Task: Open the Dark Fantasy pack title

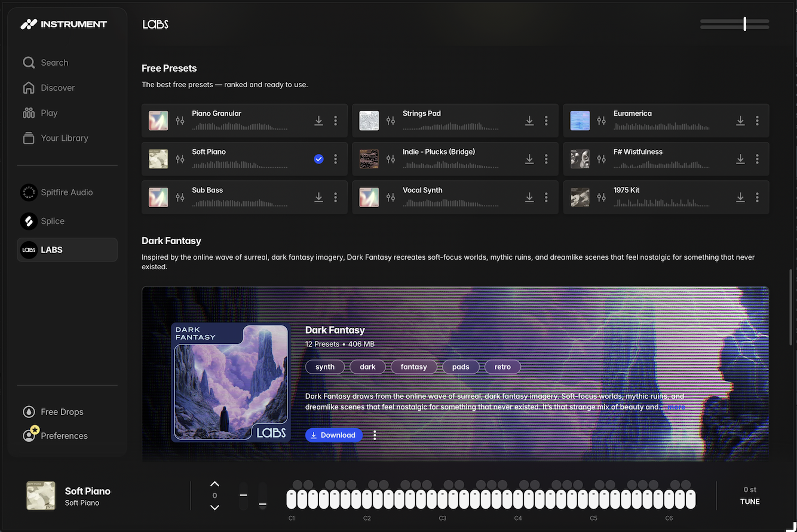Action: tap(335, 330)
